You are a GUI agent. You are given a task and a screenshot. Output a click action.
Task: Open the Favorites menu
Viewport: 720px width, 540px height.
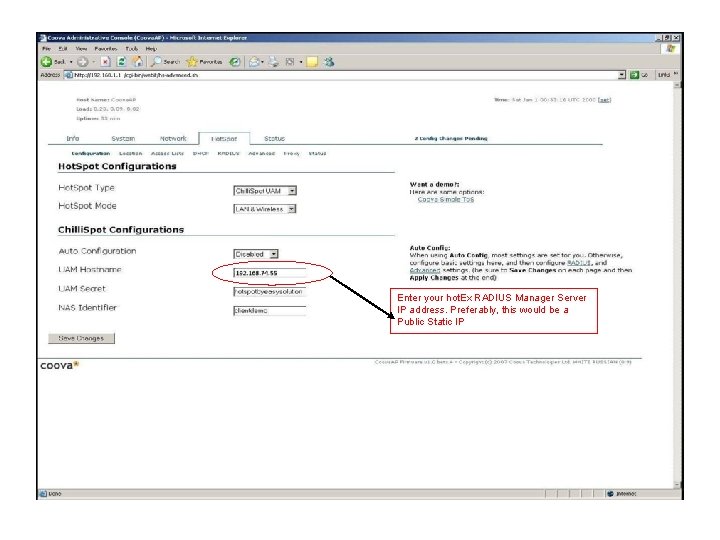click(106, 49)
